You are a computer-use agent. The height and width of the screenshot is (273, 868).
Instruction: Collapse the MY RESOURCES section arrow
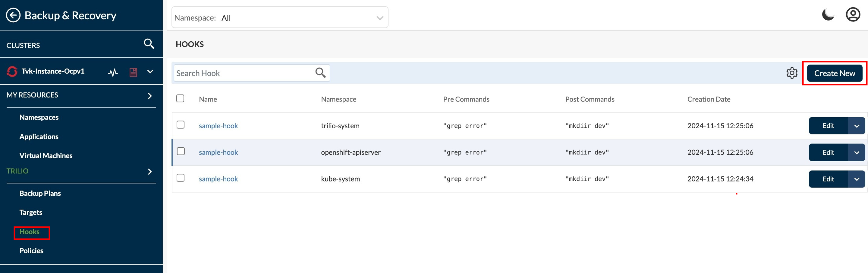(x=150, y=96)
